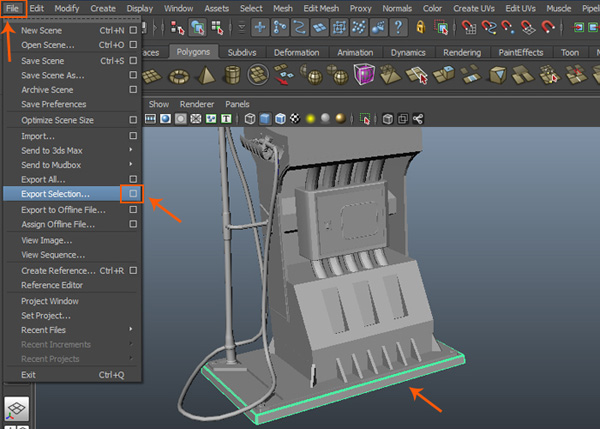The image size is (600, 429).
Task: Click the share-style icon in viewport toolbar
Action: pyautogui.click(x=418, y=119)
